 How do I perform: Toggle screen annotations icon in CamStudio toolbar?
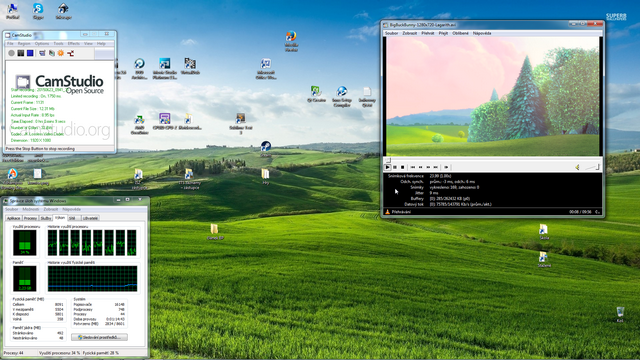[42, 53]
